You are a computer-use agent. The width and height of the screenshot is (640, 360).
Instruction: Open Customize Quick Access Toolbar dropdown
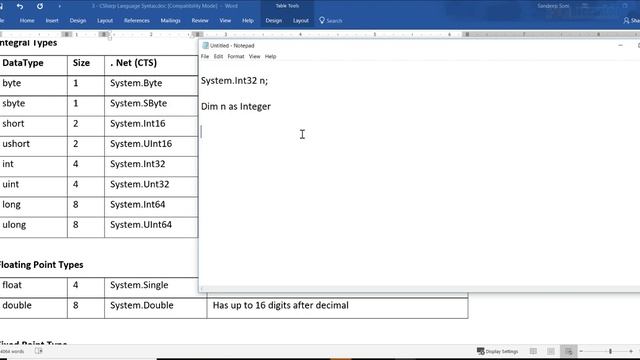point(60,6)
